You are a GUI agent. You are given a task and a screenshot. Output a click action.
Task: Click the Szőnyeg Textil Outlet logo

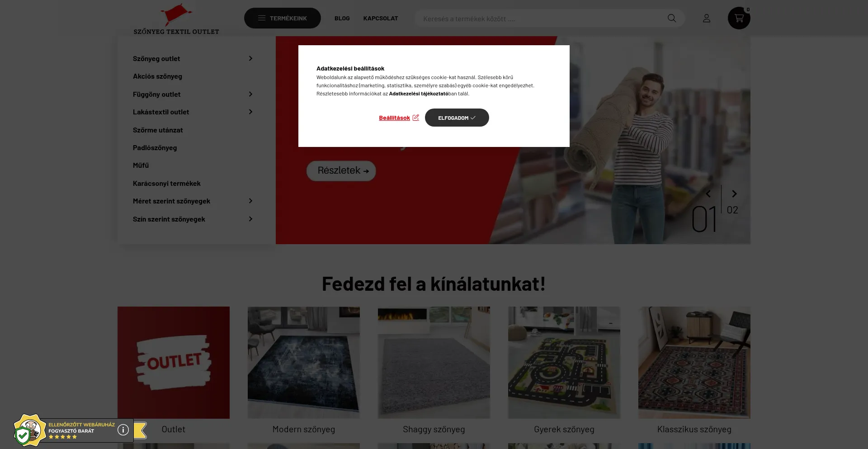click(176, 19)
